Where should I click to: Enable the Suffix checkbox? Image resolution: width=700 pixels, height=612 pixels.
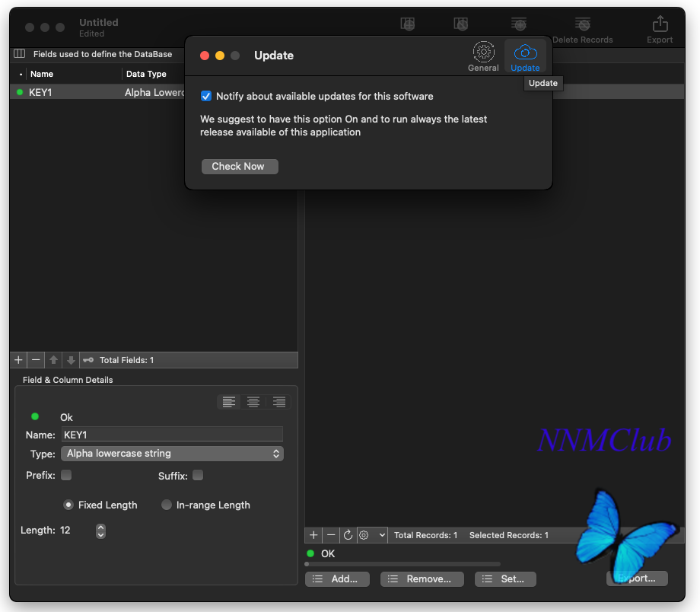click(198, 475)
